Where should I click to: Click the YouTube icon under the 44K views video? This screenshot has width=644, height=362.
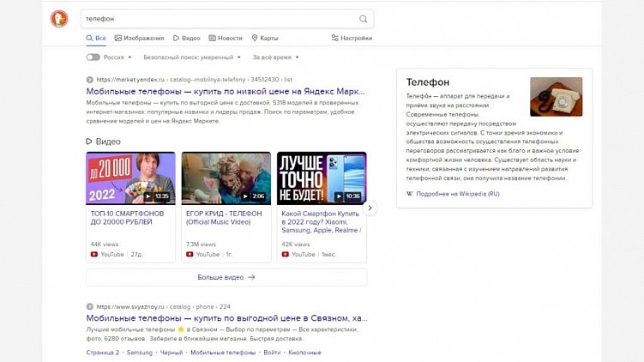coord(94,255)
